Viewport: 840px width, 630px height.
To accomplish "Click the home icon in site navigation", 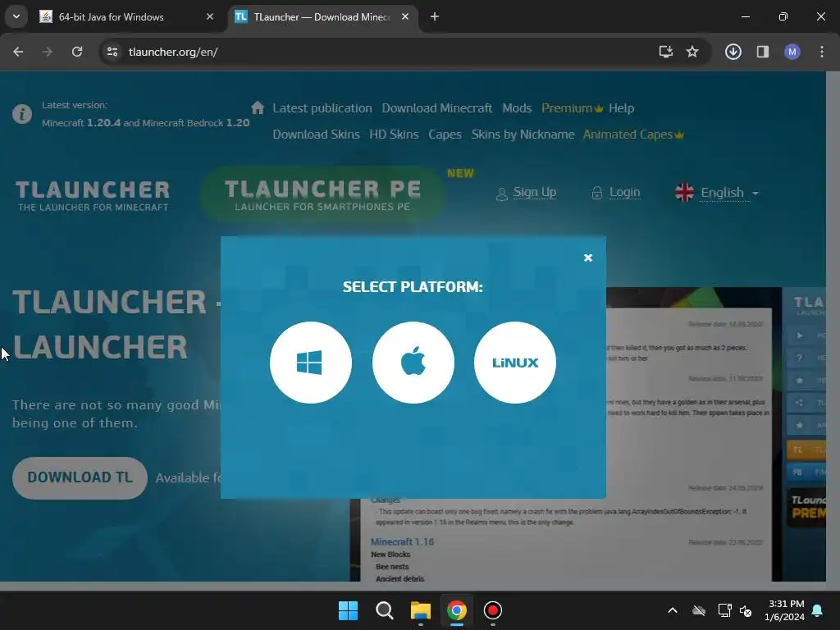I will (x=258, y=107).
